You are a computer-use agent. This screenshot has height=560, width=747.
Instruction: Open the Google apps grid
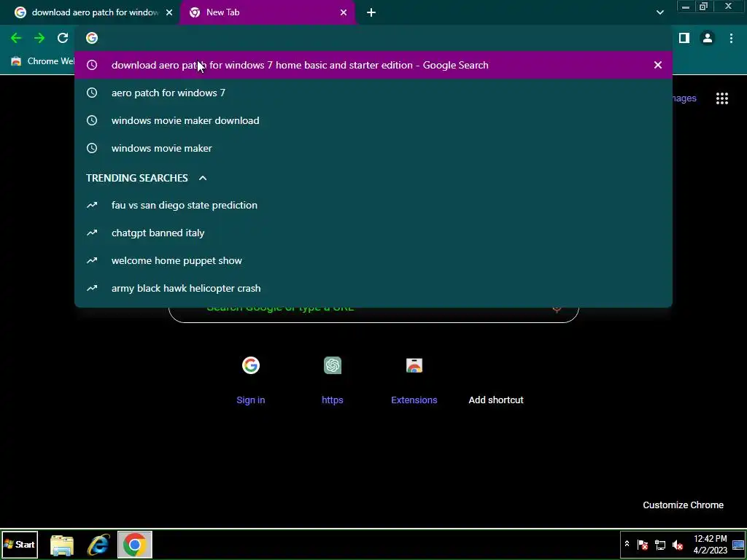[721, 98]
